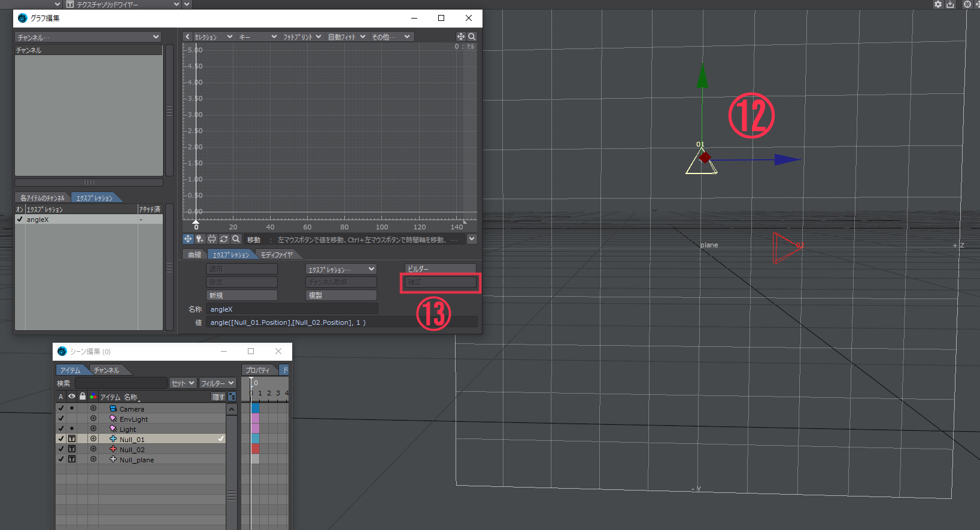Expand the エクスプレッション… dropdown list
The image size is (980, 530).
(341, 269)
